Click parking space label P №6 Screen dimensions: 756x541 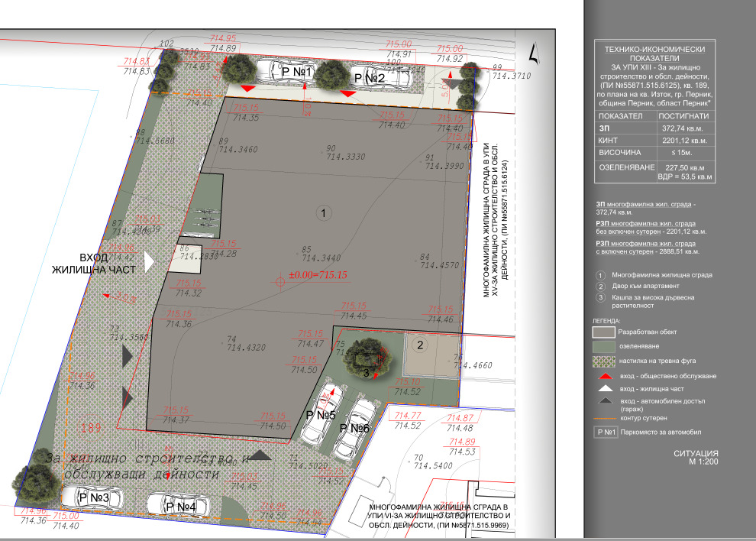pyautogui.click(x=354, y=429)
